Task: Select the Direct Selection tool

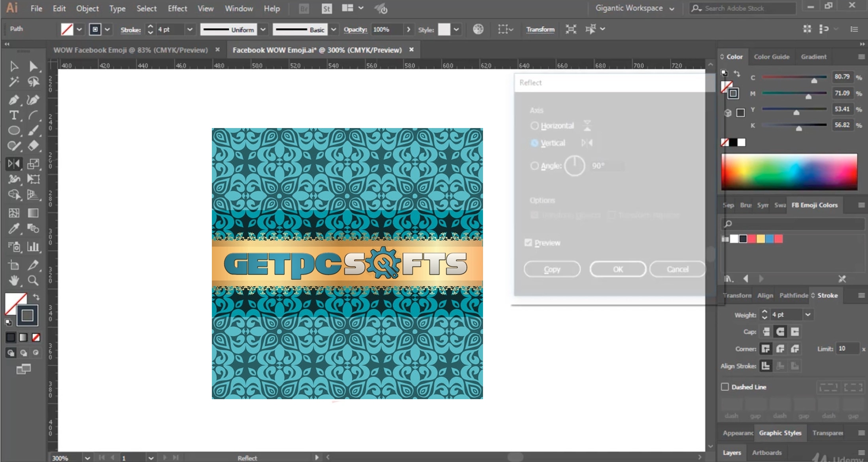Action: (x=33, y=66)
